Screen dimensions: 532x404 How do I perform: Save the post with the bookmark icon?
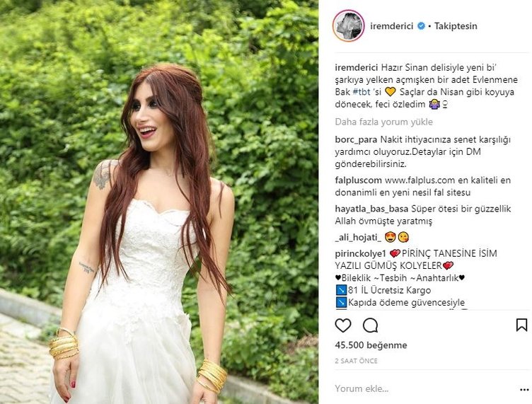pyautogui.click(x=521, y=325)
